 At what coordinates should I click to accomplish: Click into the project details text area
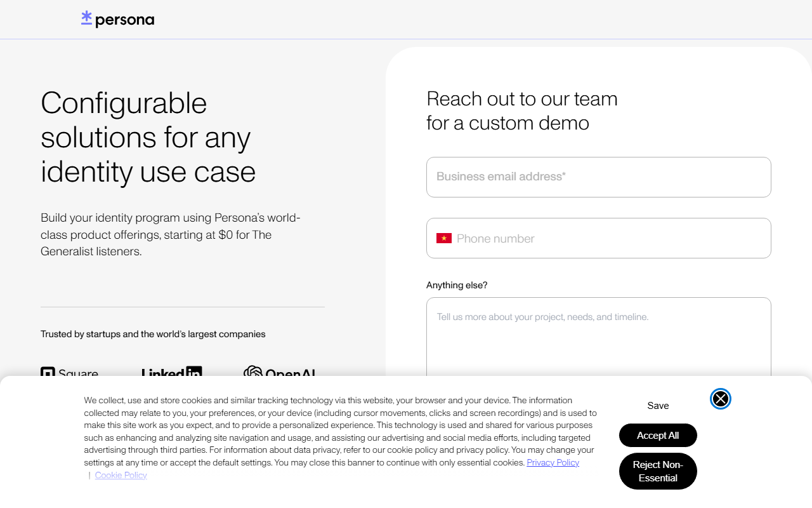(x=599, y=337)
